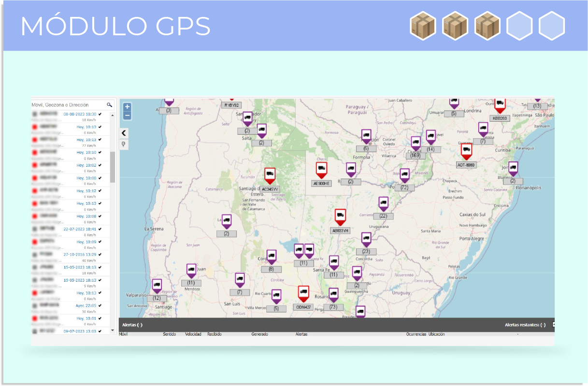The width and height of the screenshot is (588, 386).
Task: Zoom out the map with minus button
Action: click(x=127, y=116)
